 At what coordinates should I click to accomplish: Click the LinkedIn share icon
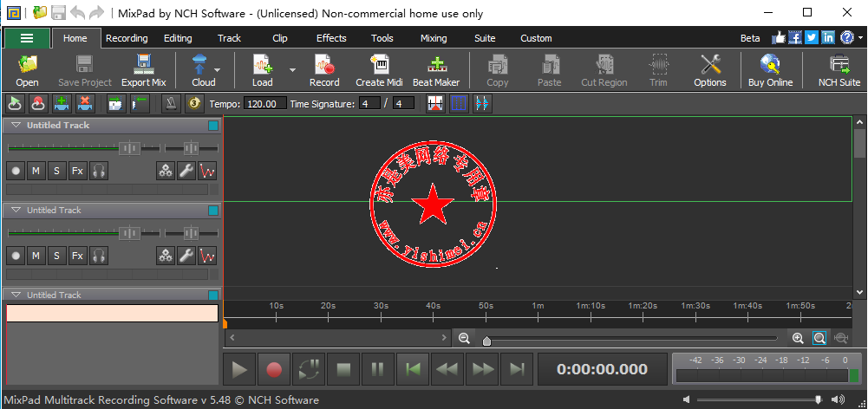tap(828, 37)
